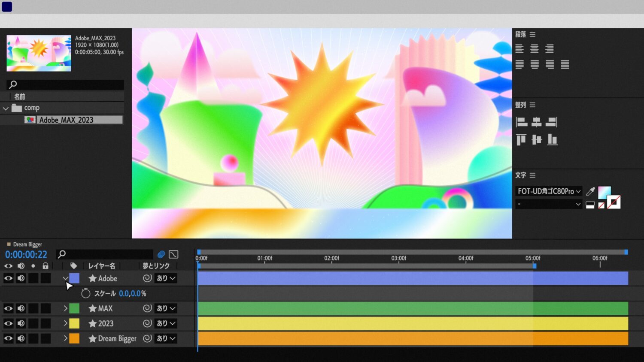Open the MAX layer parent dropdown
This screenshot has width=644, height=362.
click(166, 308)
